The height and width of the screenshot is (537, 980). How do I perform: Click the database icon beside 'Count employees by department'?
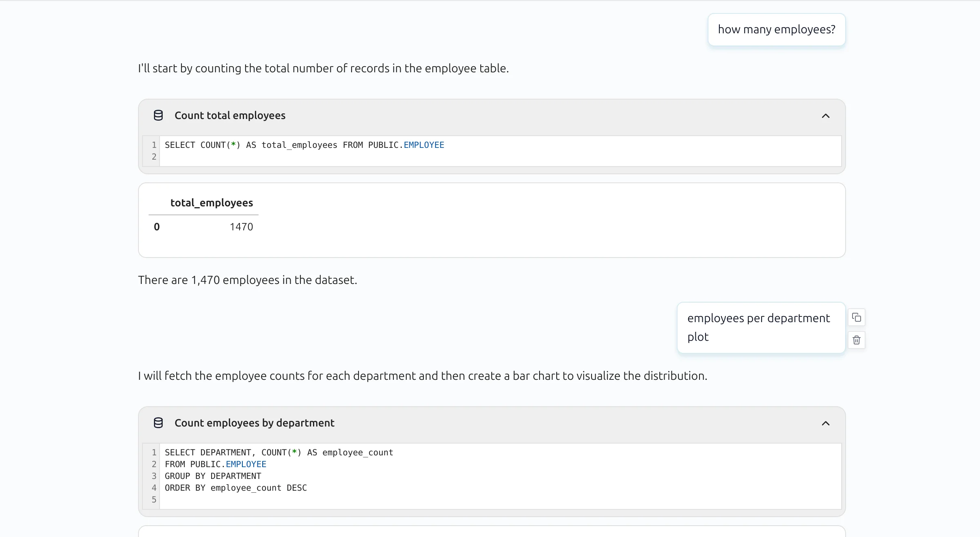[158, 423]
